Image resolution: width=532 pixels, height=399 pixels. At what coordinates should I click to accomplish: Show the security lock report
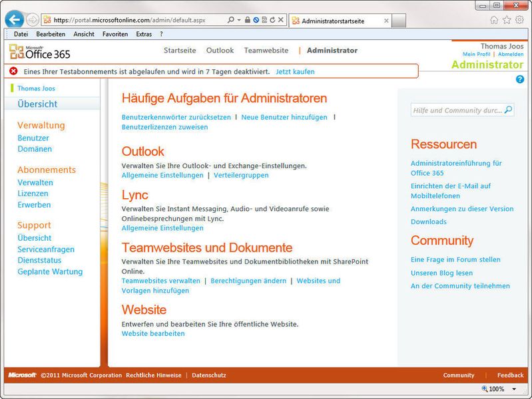click(248, 20)
